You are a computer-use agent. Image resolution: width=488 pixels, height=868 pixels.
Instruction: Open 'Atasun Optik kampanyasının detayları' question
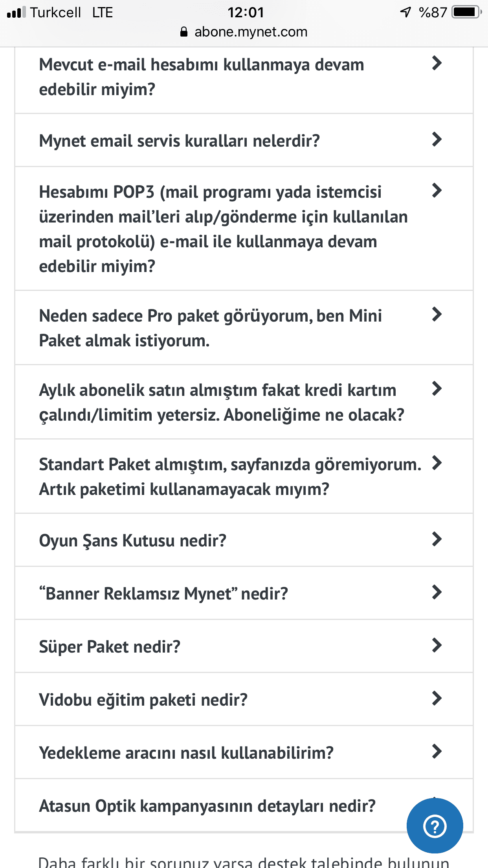point(207,806)
